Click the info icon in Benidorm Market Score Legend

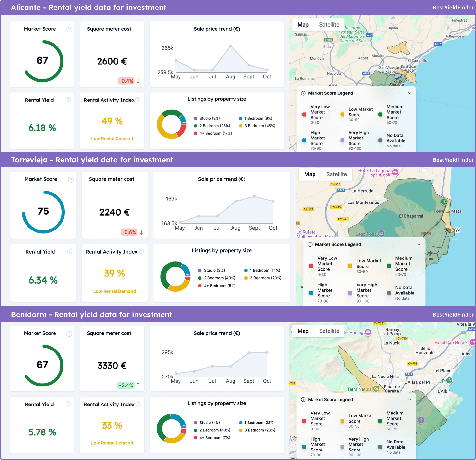coord(303,400)
